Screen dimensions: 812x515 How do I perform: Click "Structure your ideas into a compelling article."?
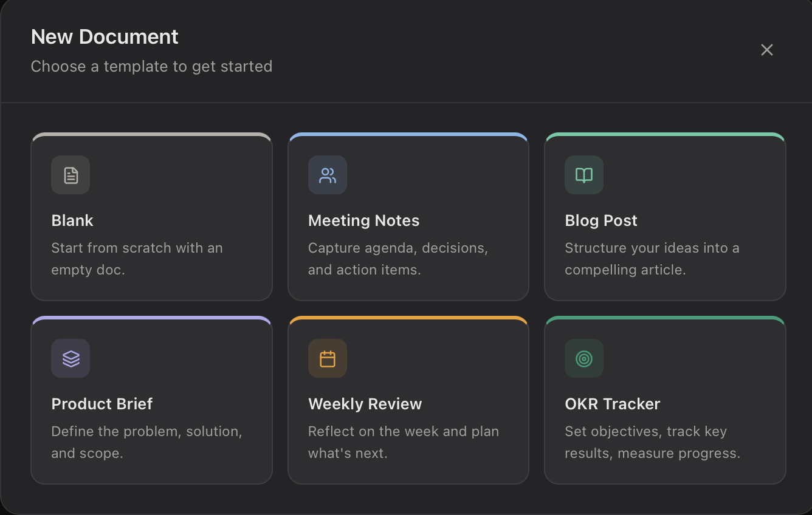tap(652, 259)
